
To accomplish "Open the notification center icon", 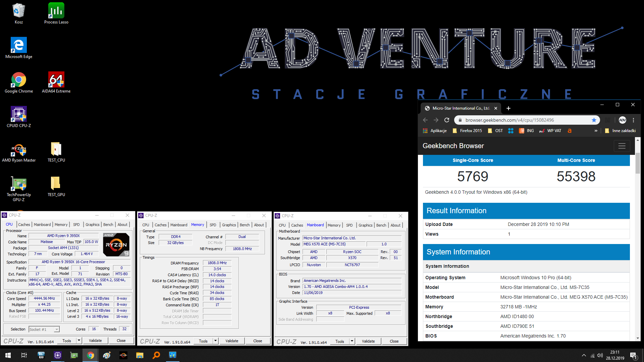I will click(x=634, y=355).
